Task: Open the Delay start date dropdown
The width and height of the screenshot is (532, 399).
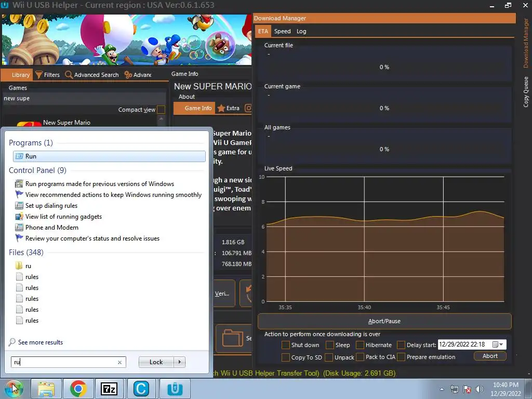Action: (x=501, y=345)
